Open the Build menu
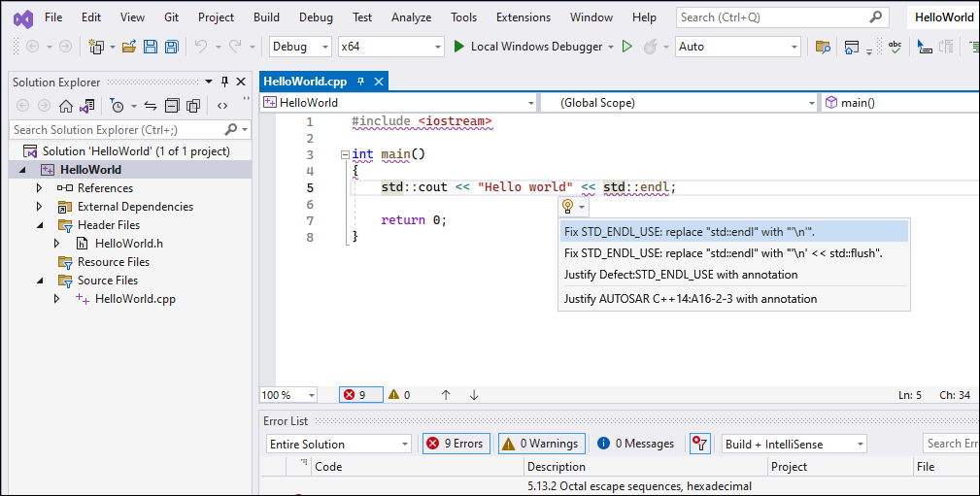 (266, 17)
